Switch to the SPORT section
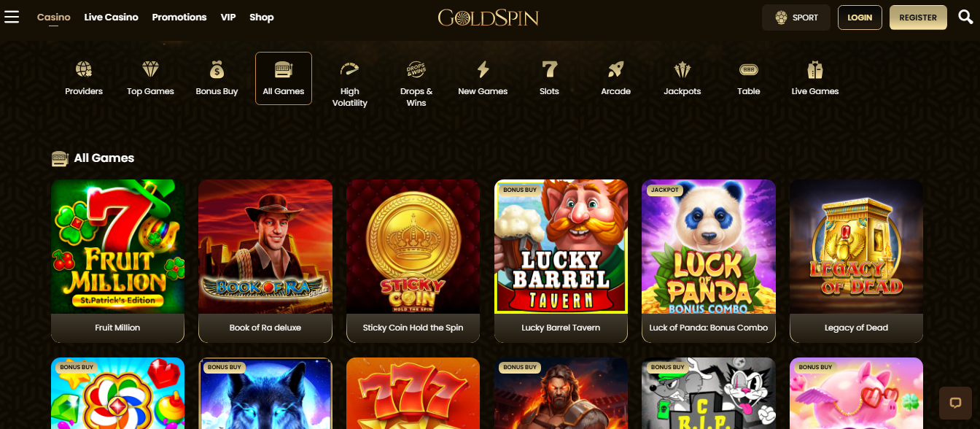 [x=796, y=18]
